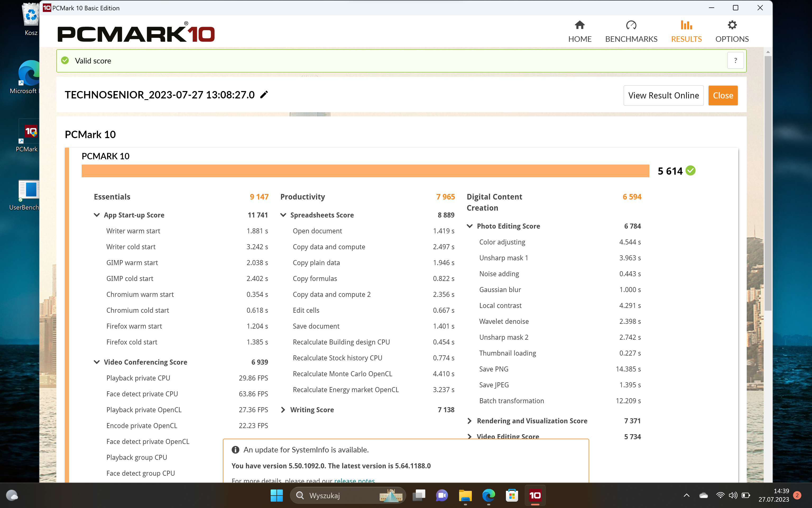Open Wi-Fi network settings in tray

[x=720, y=495]
